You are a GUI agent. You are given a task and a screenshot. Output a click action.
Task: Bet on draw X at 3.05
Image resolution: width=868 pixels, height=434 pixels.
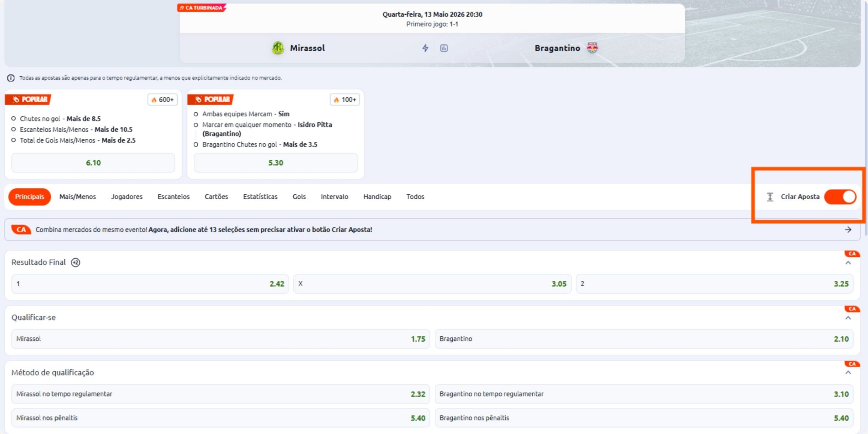(x=432, y=284)
